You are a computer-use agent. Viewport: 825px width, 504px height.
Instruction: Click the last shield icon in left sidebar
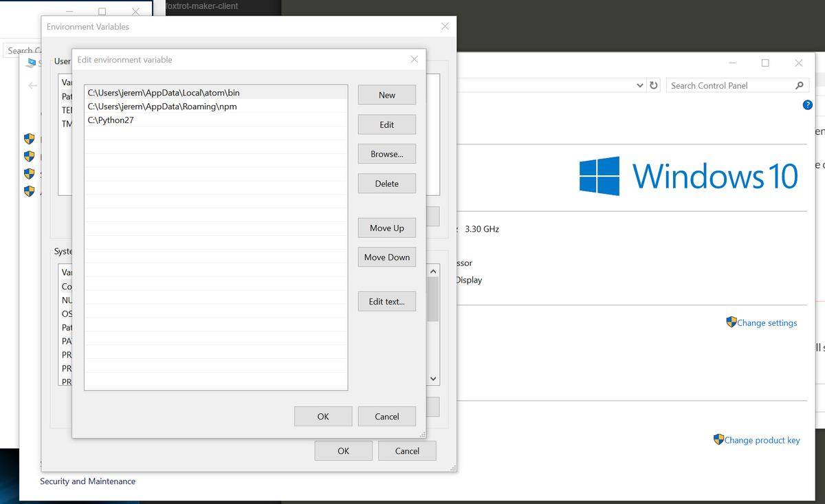(x=29, y=191)
